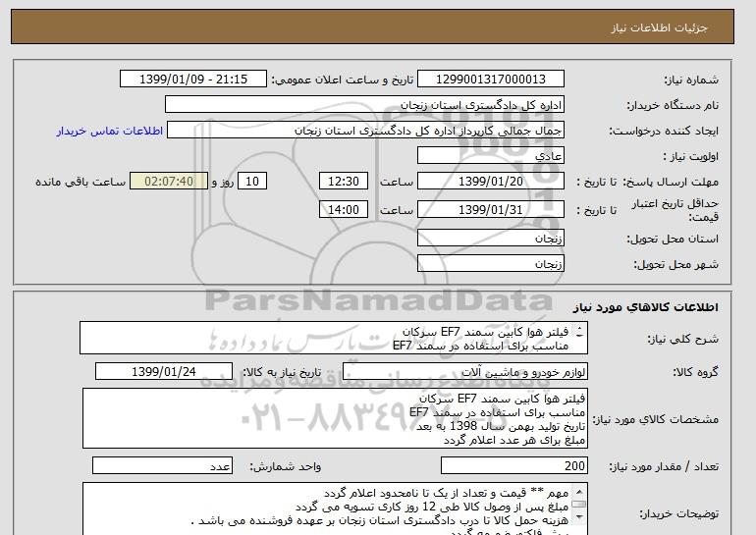
Task: Click delivery city field زنجان
Action: (490, 264)
